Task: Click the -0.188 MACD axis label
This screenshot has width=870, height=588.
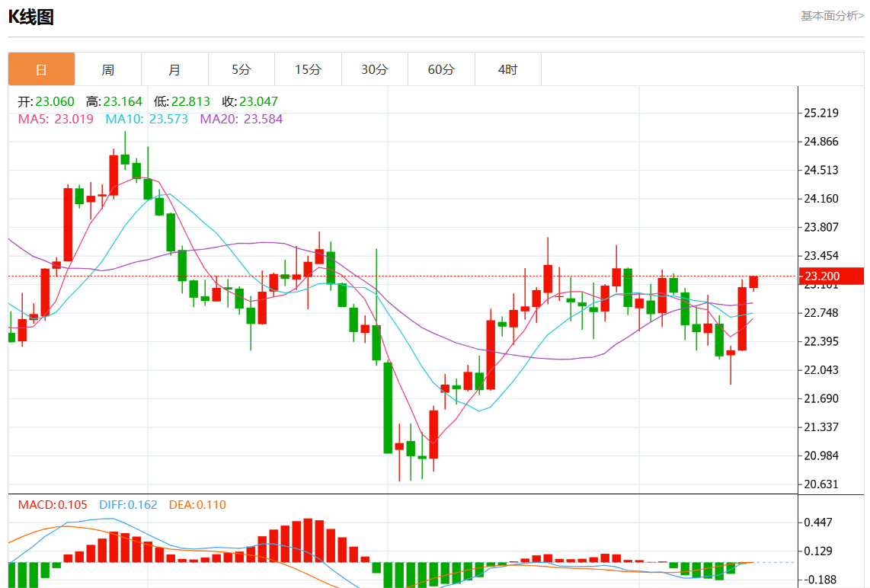Action: click(820, 580)
